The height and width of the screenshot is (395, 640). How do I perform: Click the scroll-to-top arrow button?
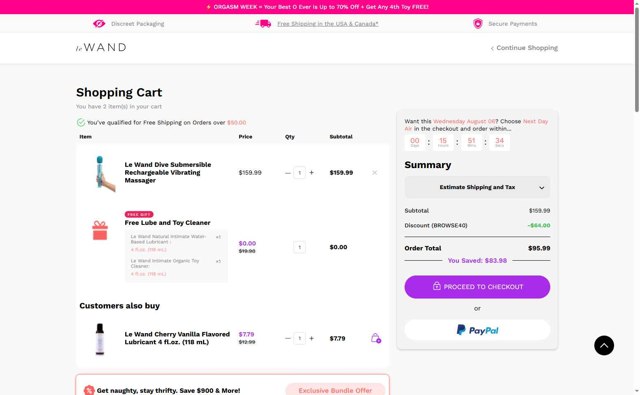[x=604, y=346]
